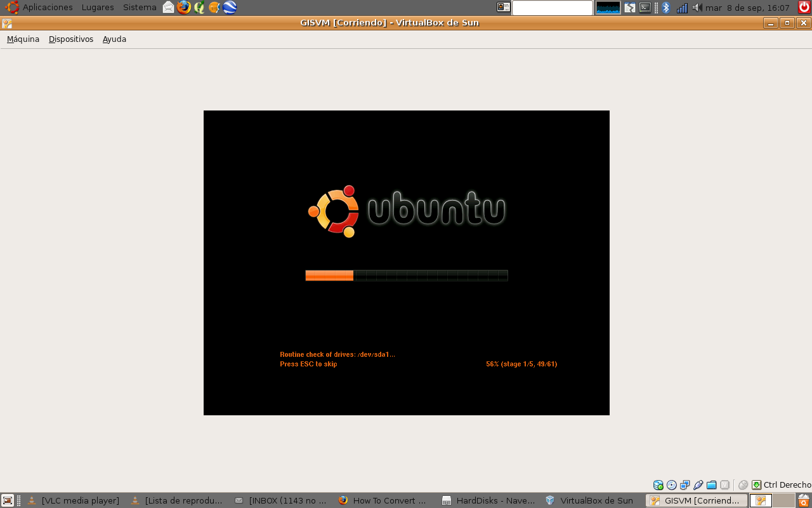
Task: Open the clock showing mar 8 de sep, 16:07
Action: [747, 8]
